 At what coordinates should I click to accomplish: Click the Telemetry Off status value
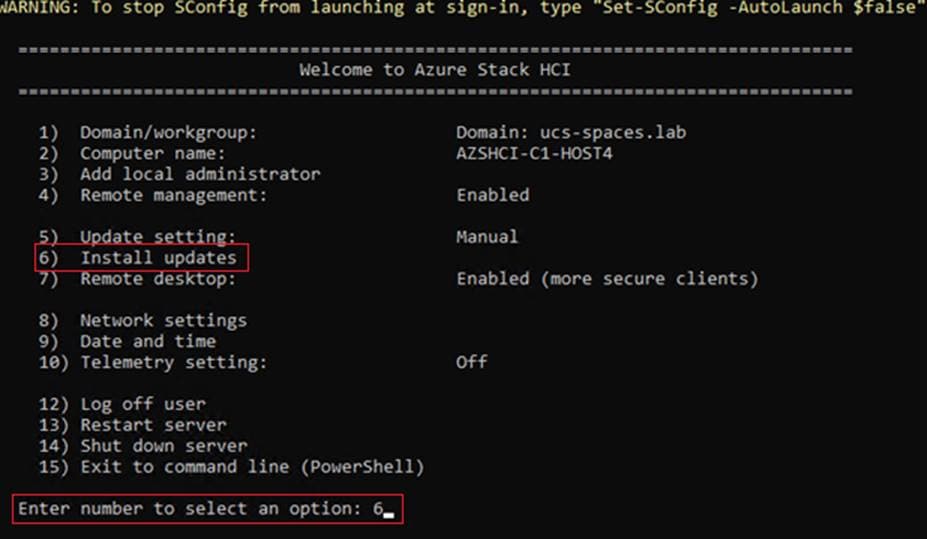(x=472, y=362)
